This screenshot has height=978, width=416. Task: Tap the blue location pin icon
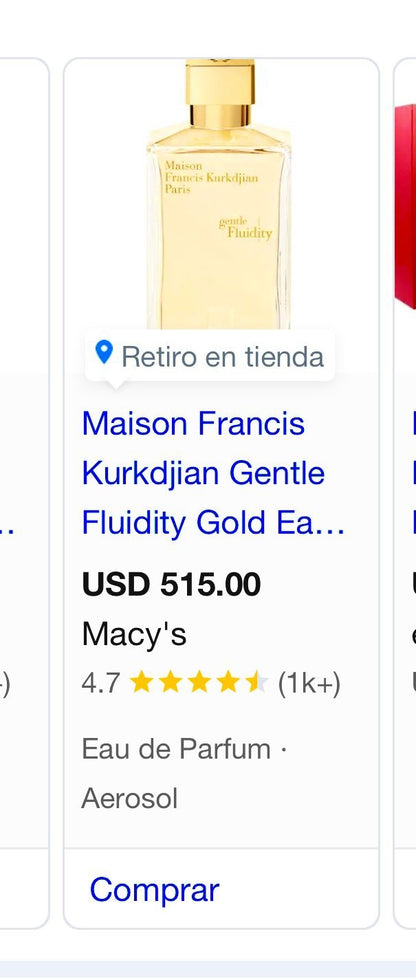pyautogui.click(x=104, y=352)
